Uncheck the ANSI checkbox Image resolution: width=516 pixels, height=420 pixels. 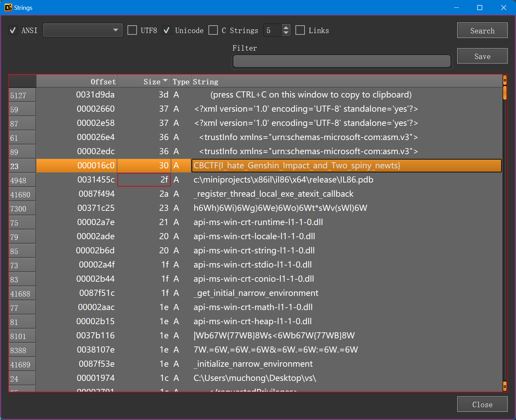[x=13, y=30]
